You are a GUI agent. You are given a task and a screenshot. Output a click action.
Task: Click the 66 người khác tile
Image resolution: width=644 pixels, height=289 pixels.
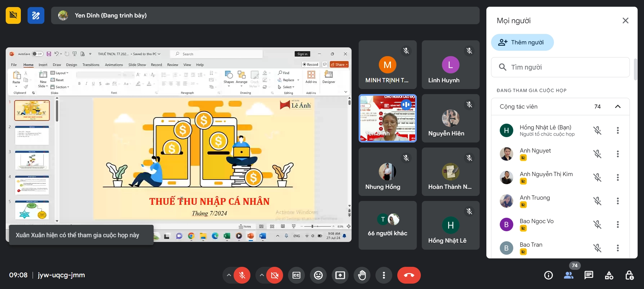pos(387,225)
